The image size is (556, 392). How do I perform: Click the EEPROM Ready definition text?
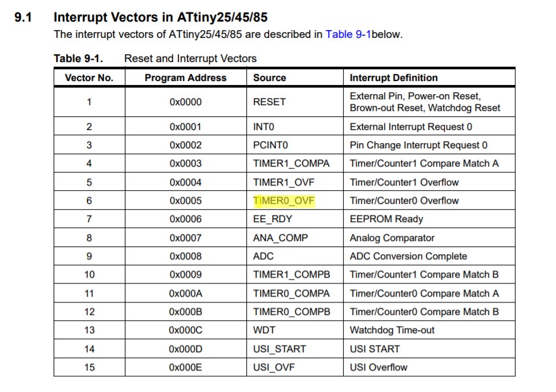(386, 219)
